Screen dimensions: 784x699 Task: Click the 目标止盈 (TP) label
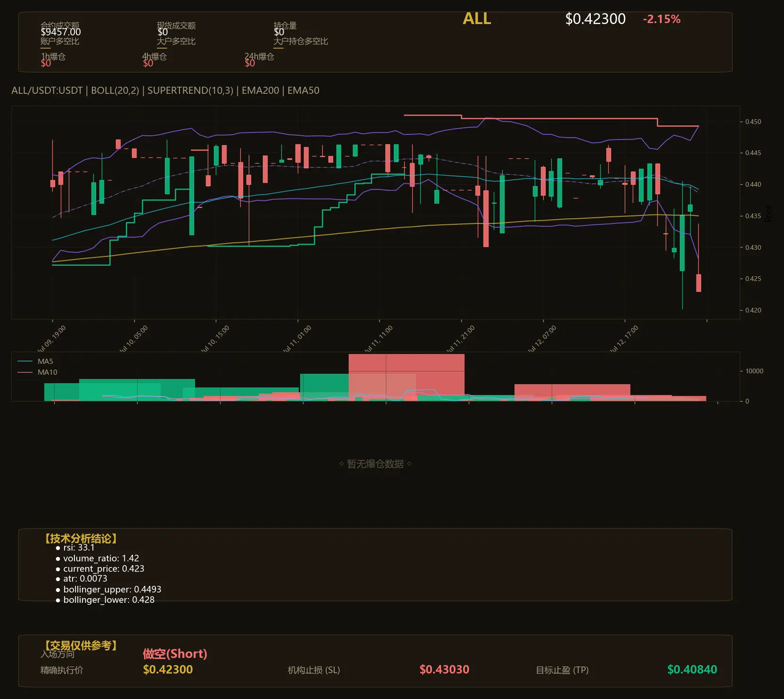tap(562, 670)
